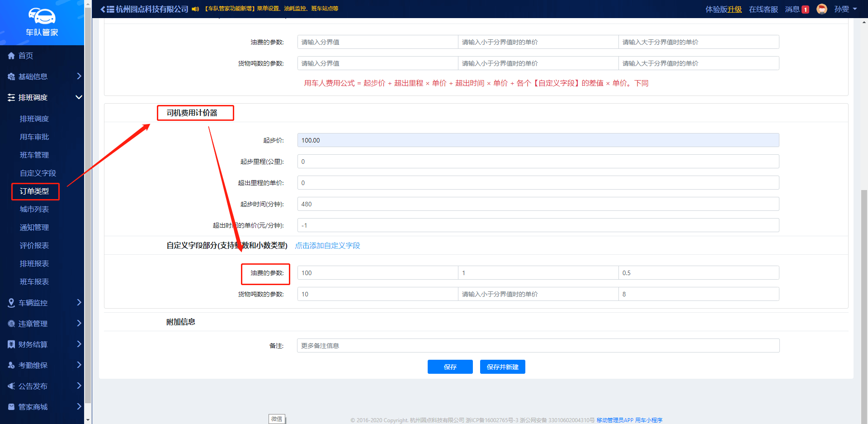This screenshot has height=424, width=868.
Task: Collapse the 排班调度 menu section
Action: coord(79,97)
